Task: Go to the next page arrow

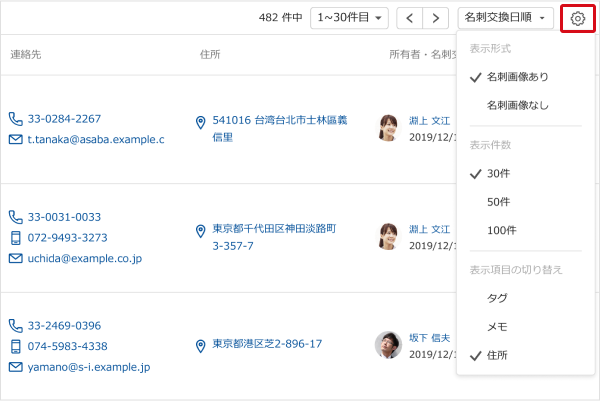Action: click(435, 18)
